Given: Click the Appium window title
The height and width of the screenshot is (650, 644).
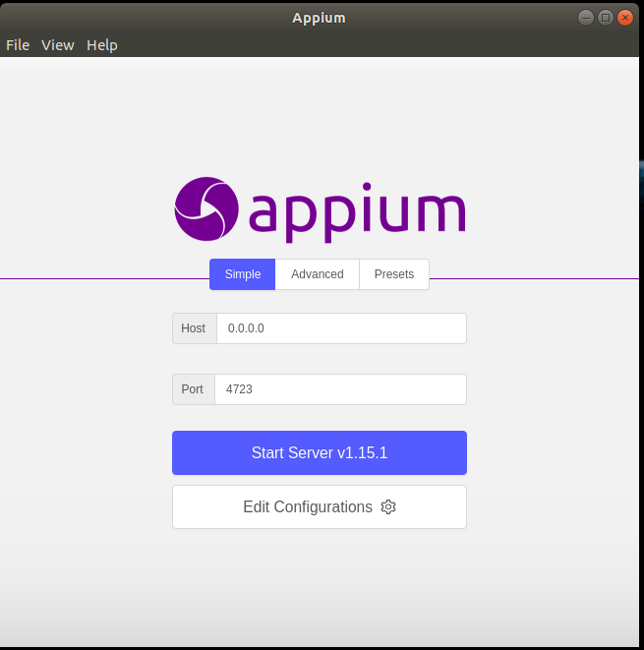Looking at the screenshot, I should click(319, 18).
